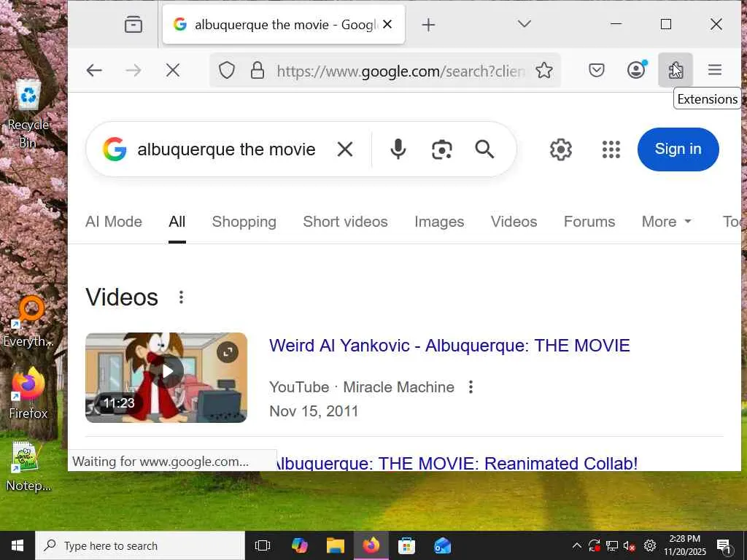This screenshot has width=747, height=560.
Task: Switch to Forums results tab
Action: tap(589, 222)
